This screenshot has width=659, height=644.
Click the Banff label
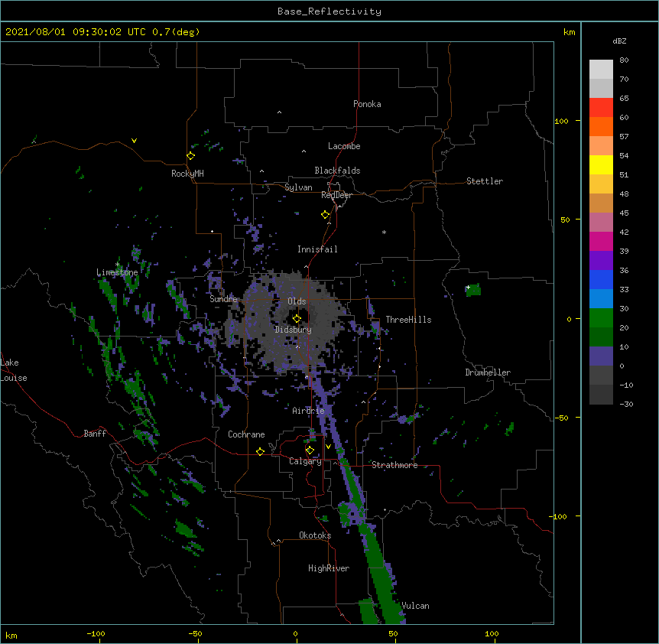[95, 434]
